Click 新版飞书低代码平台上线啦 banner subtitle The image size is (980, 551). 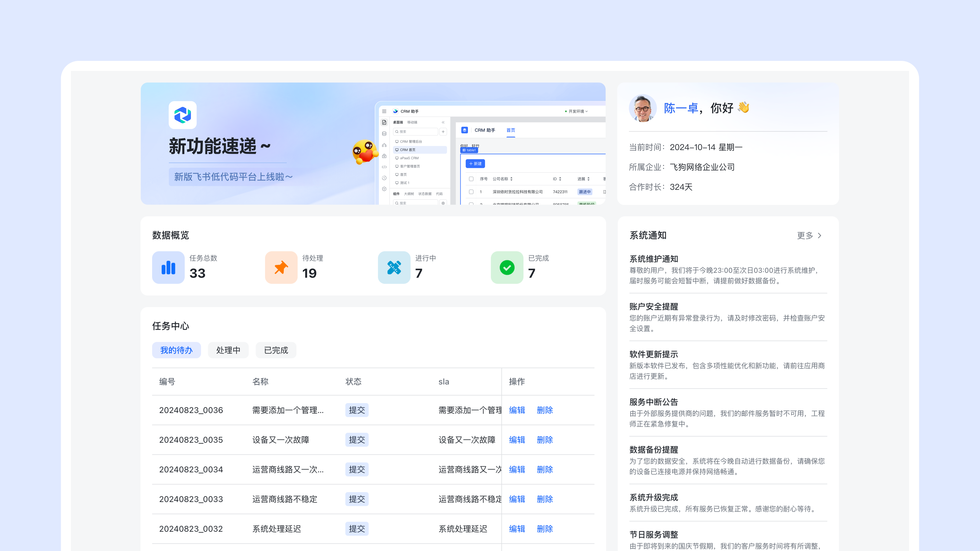tap(233, 177)
